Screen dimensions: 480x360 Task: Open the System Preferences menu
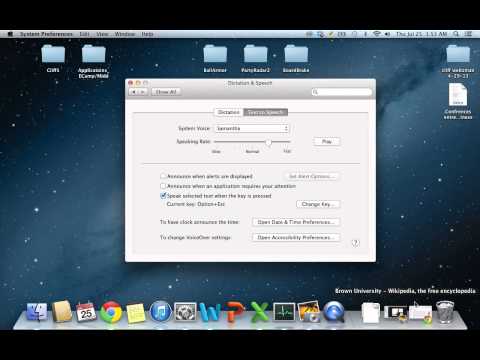46,34
